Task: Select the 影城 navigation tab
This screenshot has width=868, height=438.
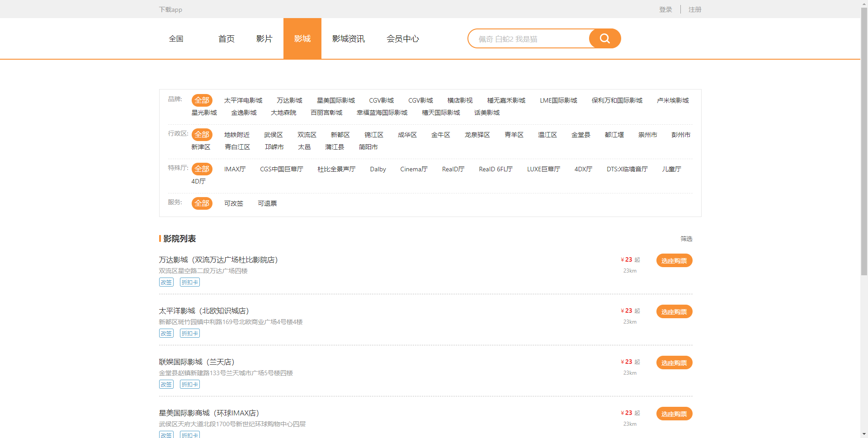Action: (x=302, y=38)
